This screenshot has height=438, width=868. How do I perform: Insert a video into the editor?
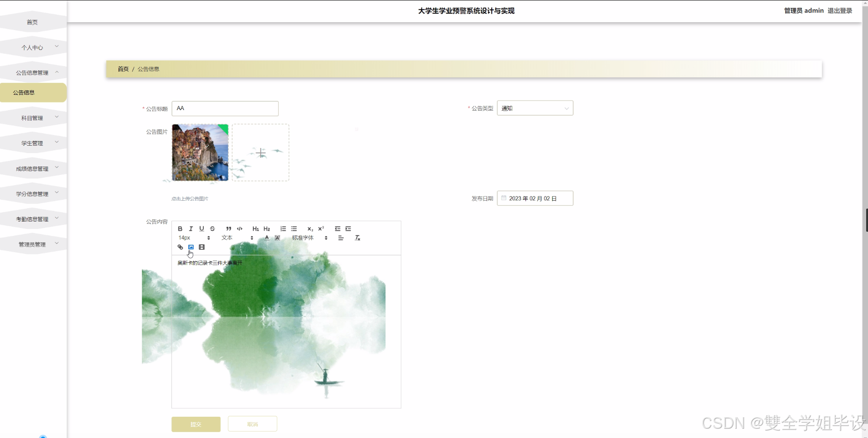click(201, 247)
